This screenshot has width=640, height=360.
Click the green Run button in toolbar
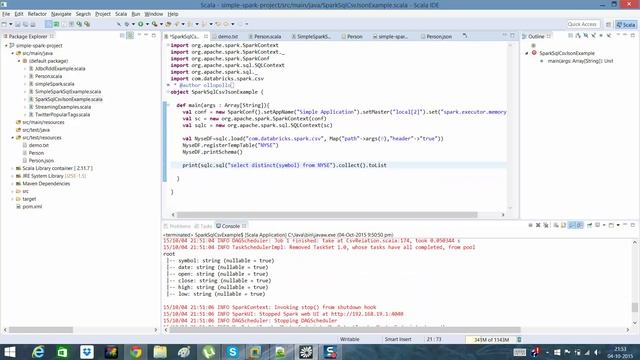coord(140,24)
